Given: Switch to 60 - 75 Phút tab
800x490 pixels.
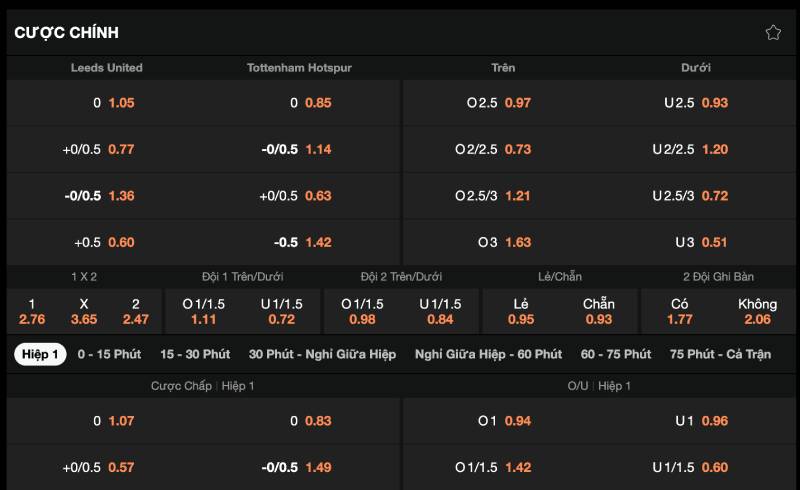Looking at the screenshot, I should tap(615, 354).
